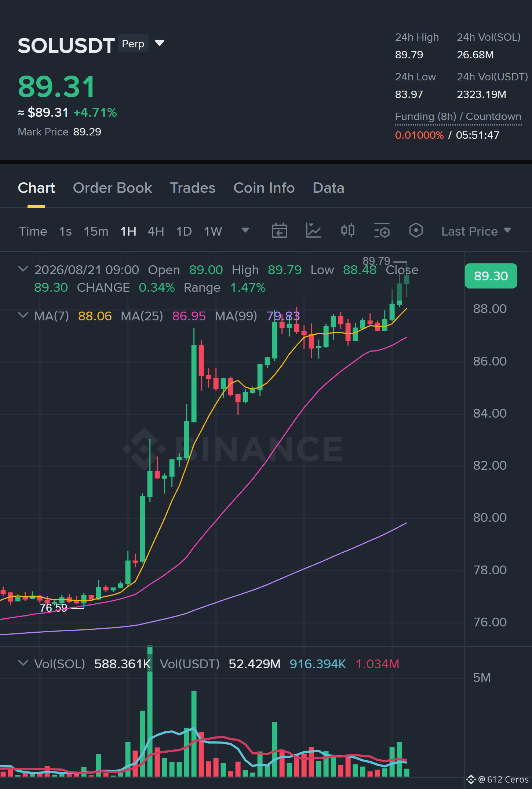This screenshot has height=789, width=532.
Task: Open the Coin Info tab
Action: pyautogui.click(x=264, y=188)
